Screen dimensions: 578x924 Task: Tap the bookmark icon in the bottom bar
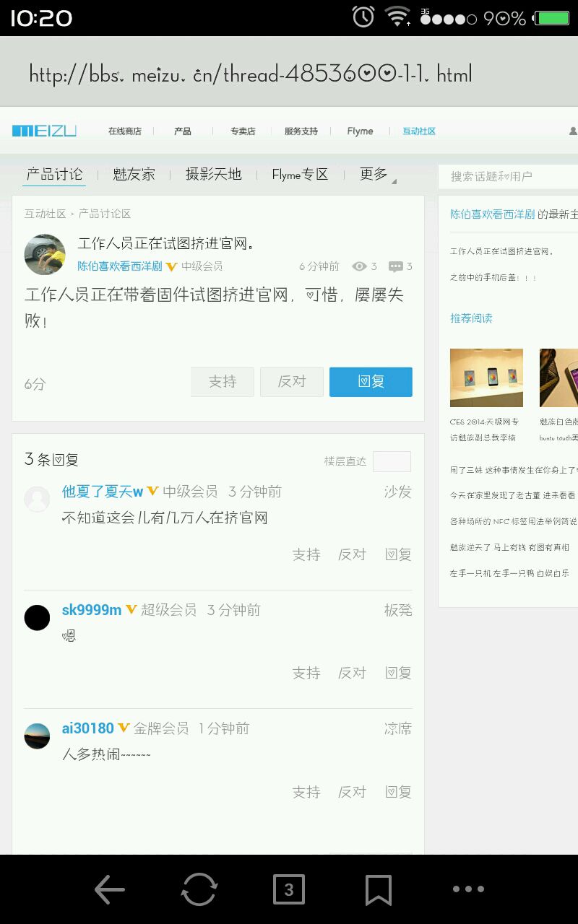[x=379, y=889]
